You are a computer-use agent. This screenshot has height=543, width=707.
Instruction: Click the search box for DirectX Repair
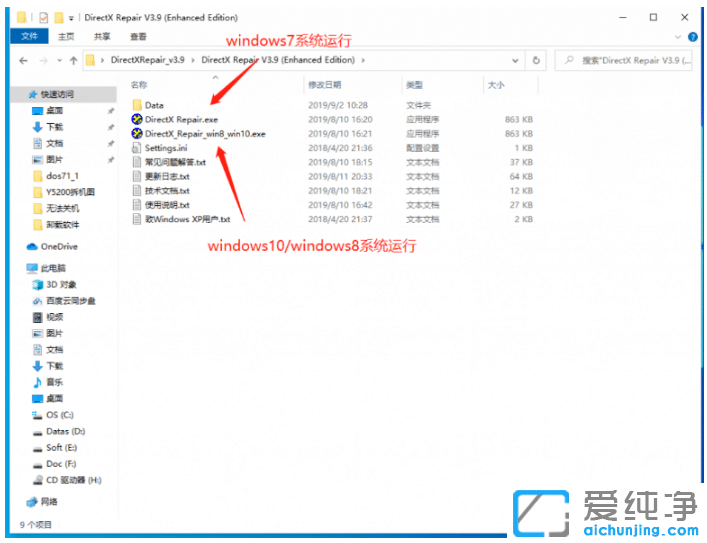pos(623,60)
